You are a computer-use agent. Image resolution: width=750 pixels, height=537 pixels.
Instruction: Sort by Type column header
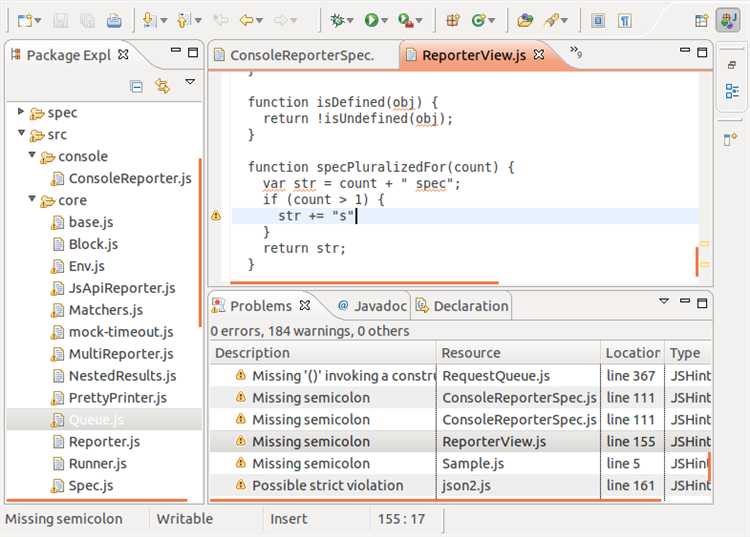[688, 353]
